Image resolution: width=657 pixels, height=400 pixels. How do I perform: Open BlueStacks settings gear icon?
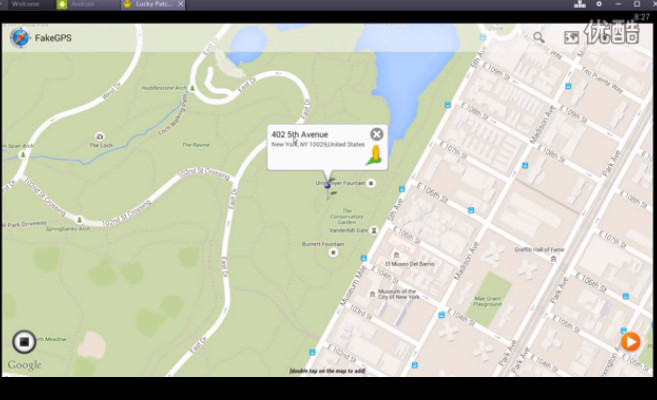click(x=599, y=4)
